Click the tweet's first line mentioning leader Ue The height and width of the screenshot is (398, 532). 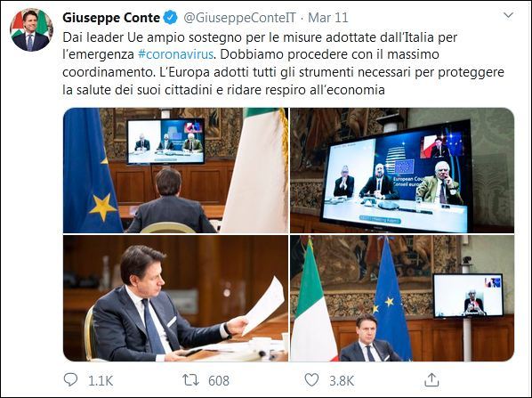[x=260, y=37]
